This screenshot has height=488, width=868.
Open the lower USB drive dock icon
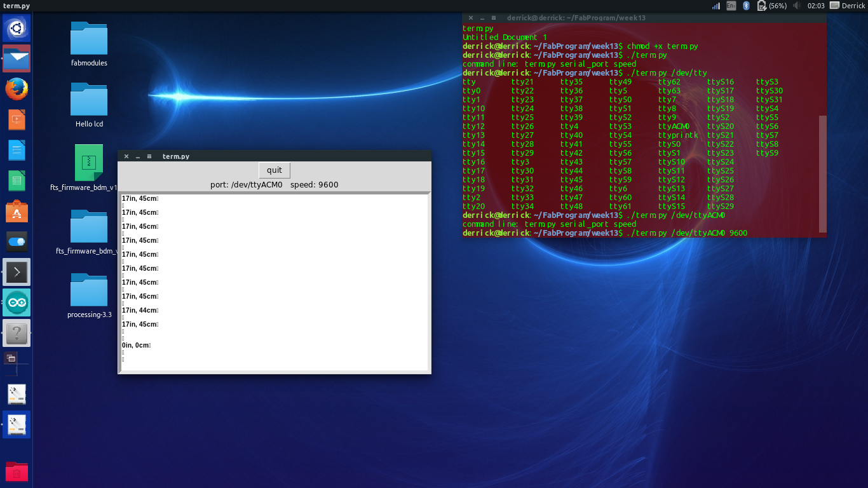(17, 425)
